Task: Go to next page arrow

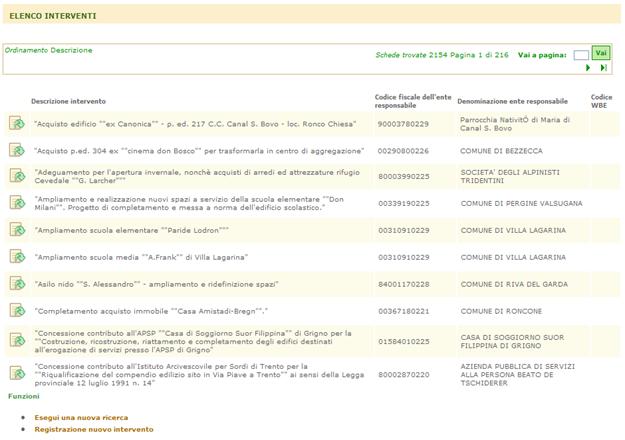Action: [x=588, y=68]
